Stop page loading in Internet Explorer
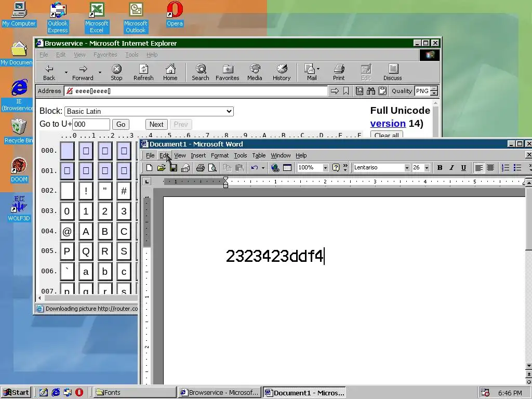Screen dimensions: 532x399 [116, 73]
